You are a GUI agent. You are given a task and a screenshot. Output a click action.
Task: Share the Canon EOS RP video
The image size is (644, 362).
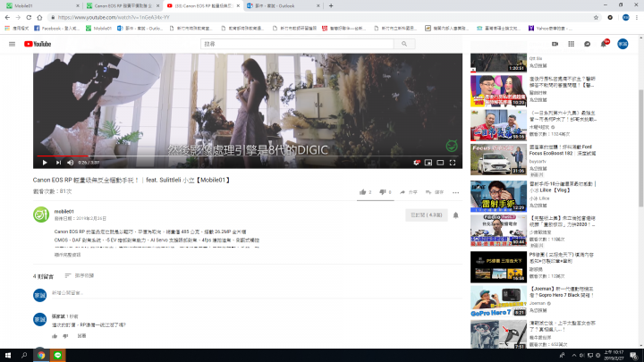click(409, 192)
